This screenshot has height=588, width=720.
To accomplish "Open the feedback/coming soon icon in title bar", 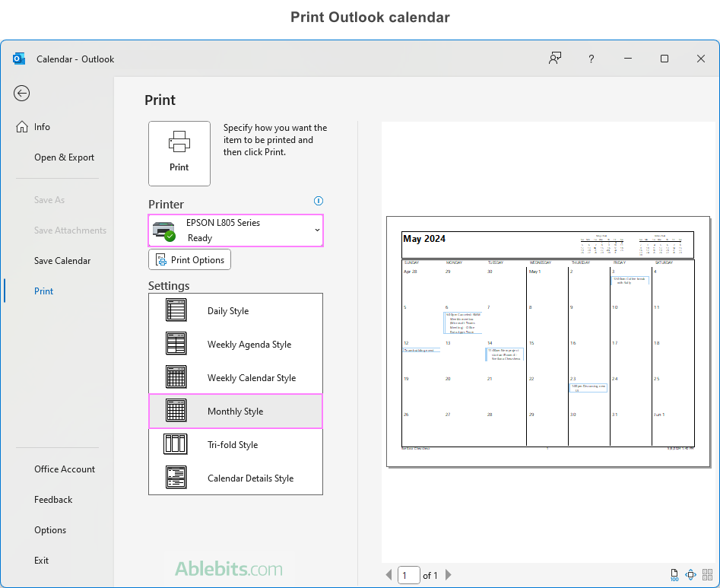I will click(555, 59).
